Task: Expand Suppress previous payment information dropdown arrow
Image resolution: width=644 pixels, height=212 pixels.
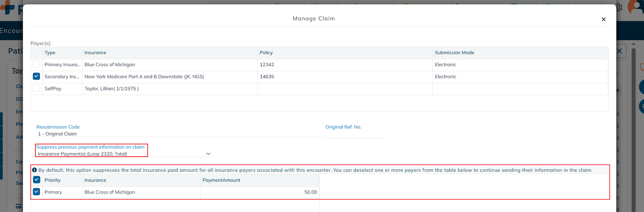Action: (208, 154)
